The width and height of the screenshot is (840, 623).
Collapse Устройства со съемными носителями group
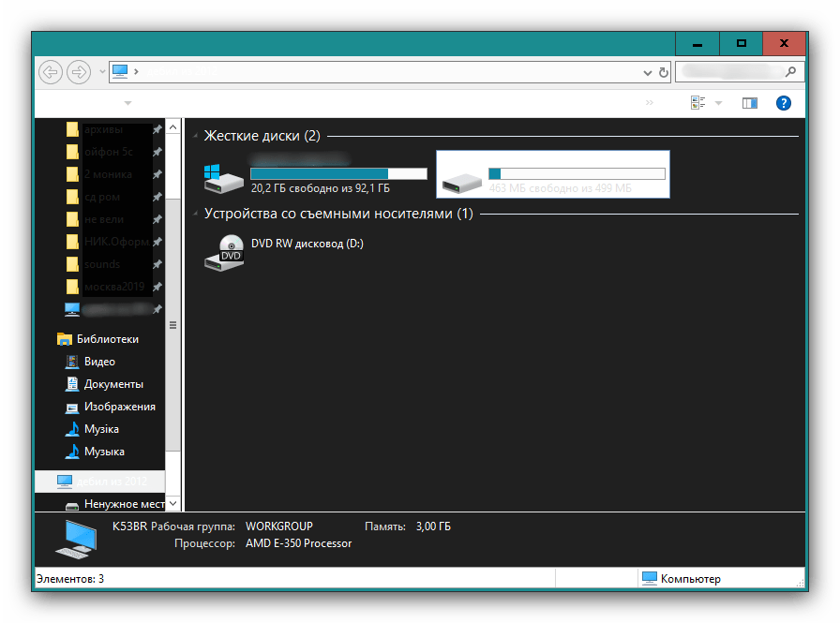point(196,215)
